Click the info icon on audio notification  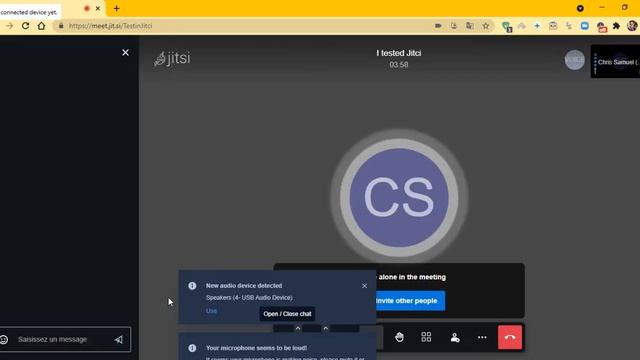(x=192, y=286)
